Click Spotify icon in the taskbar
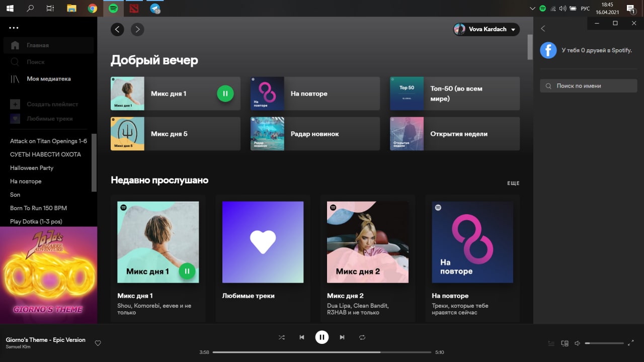 pyautogui.click(x=113, y=8)
